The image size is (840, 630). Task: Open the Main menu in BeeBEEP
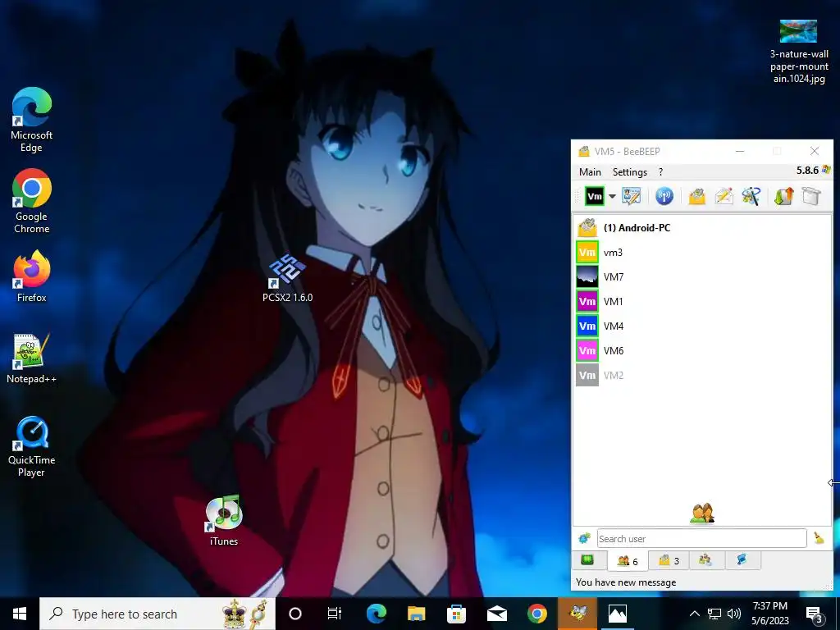[x=590, y=172]
